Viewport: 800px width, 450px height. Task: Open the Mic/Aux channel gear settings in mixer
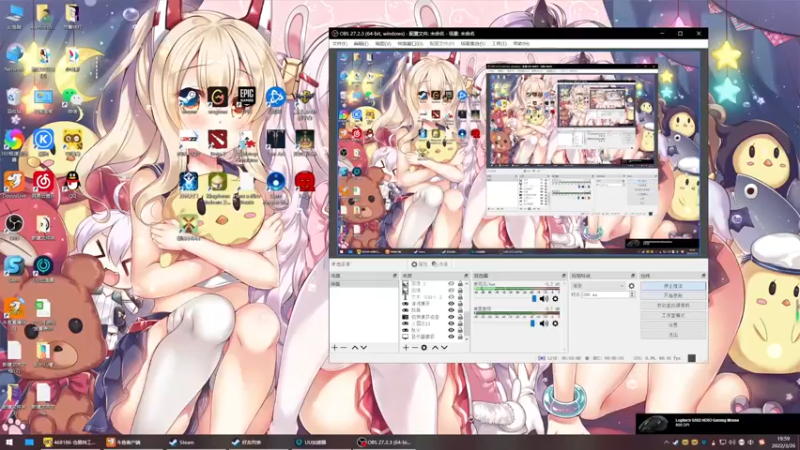point(555,299)
